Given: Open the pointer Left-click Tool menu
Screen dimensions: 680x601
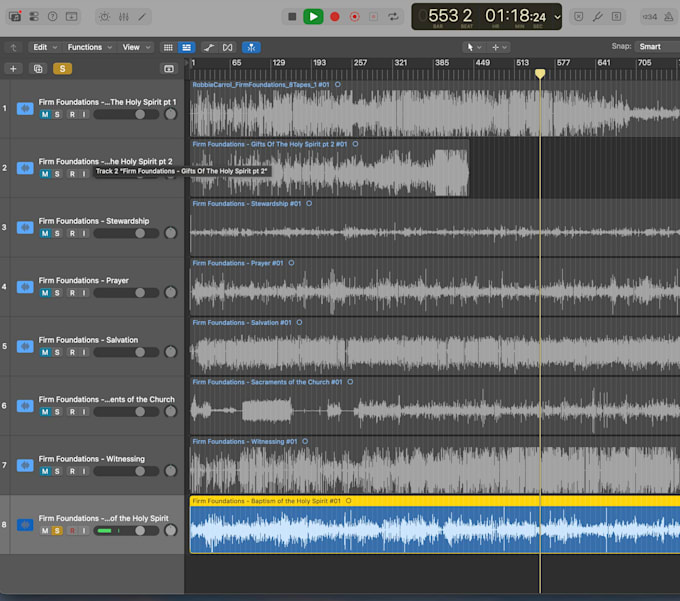Looking at the screenshot, I should pyautogui.click(x=474, y=47).
